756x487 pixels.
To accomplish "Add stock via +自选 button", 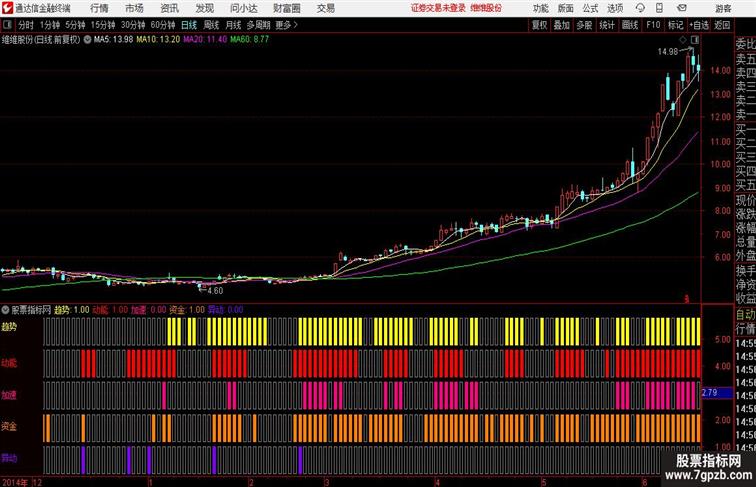I will point(699,25).
